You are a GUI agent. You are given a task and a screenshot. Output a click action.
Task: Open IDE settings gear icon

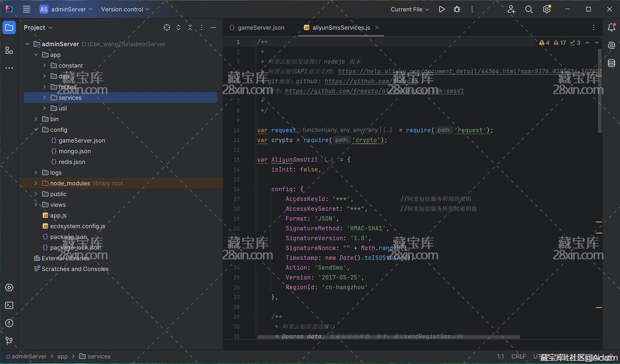(546, 9)
